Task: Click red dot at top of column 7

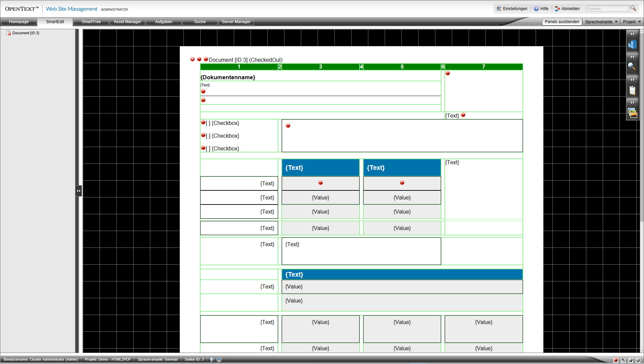Action: (x=448, y=73)
